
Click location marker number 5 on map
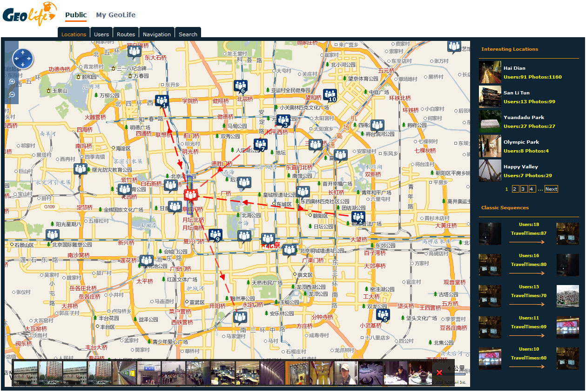pos(383,315)
